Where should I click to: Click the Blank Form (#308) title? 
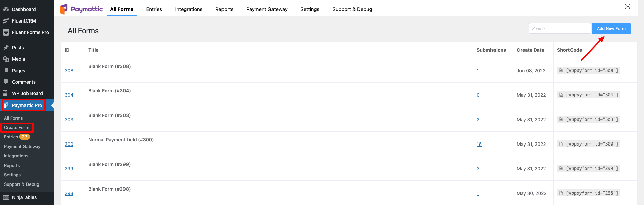coord(109,66)
